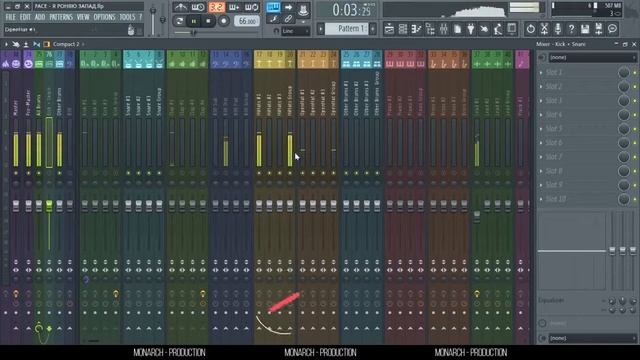This screenshot has height=360, width=640.
Task: Open the EDIT menu
Action: (x=25, y=17)
